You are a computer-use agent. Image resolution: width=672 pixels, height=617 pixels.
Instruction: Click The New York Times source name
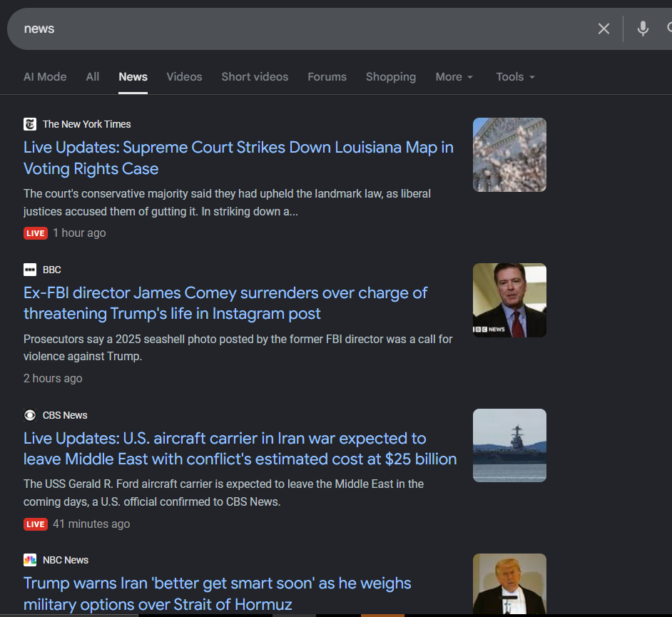86,124
